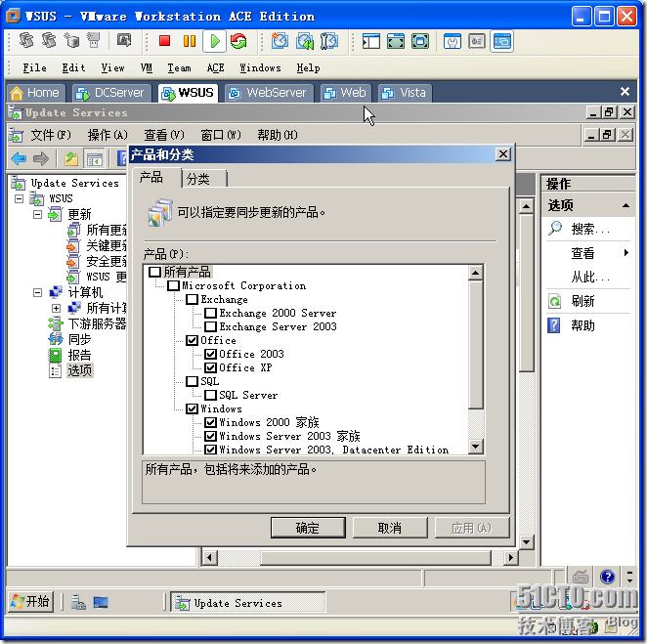Click the MMC back arrow icon

(x=19, y=158)
